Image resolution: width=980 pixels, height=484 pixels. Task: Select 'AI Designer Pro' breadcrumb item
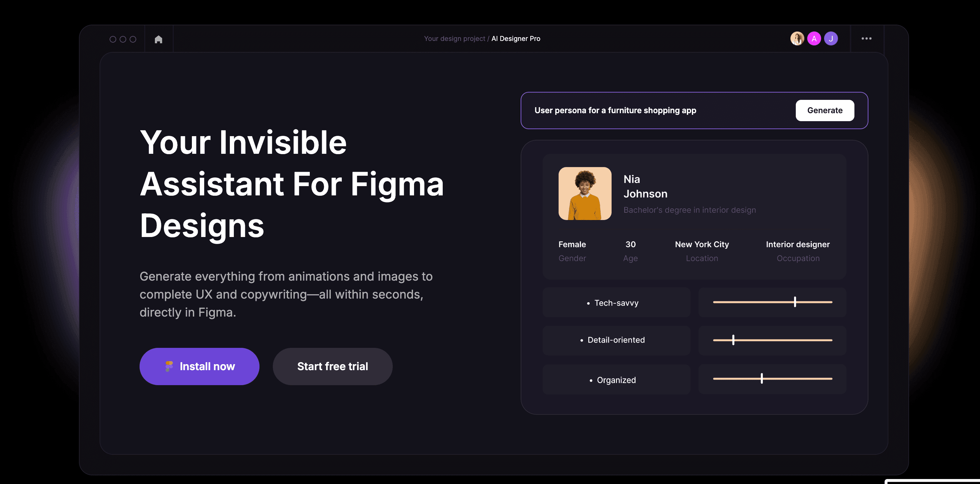coord(516,38)
